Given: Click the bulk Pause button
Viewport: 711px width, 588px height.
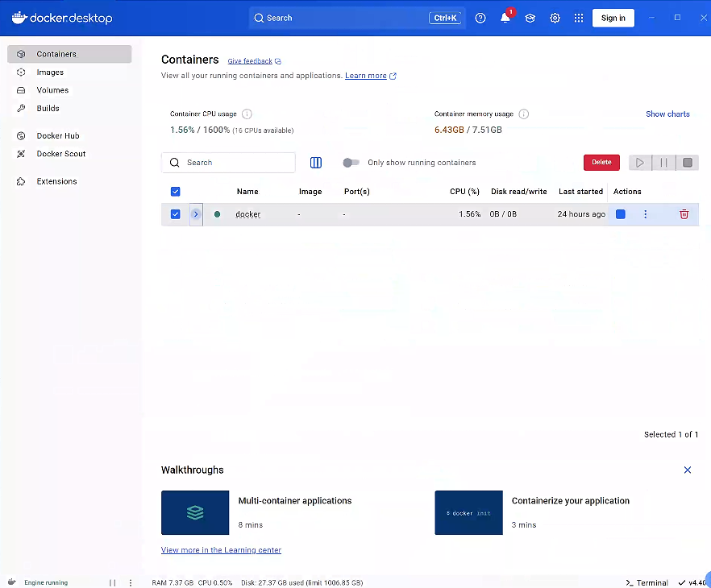Looking at the screenshot, I should [x=664, y=163].
